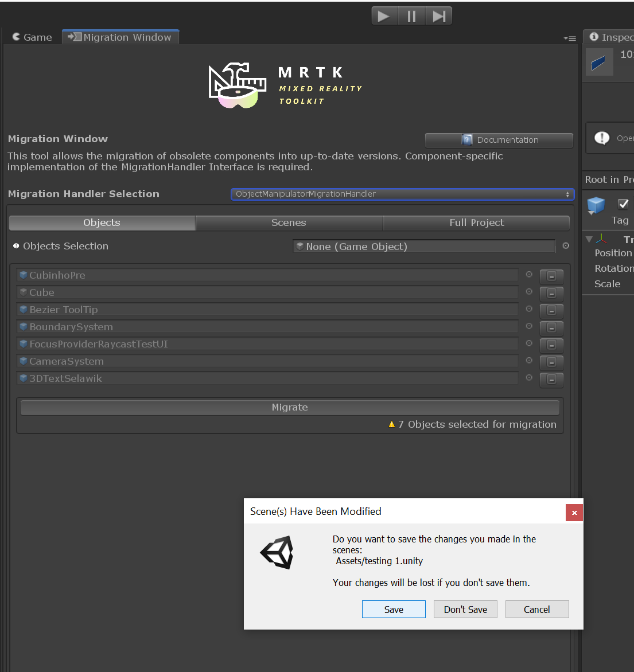The image size is (634, 672).
Task: Click the Unity logo in dialog
Action: (278, 553)
